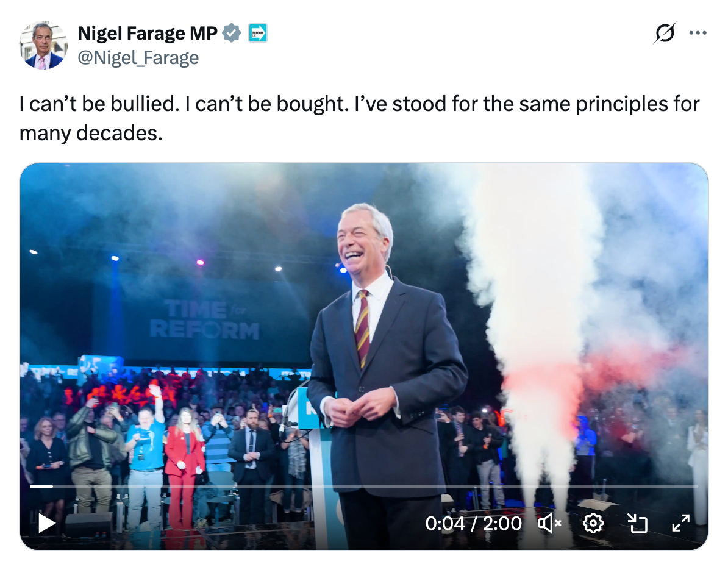Click the Grok slashed-circle icon

(x=663, y=33)
